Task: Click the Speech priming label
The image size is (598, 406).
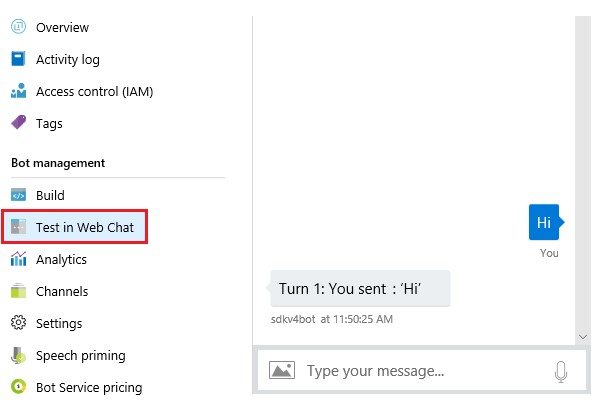Action: (x=80, y=355)
